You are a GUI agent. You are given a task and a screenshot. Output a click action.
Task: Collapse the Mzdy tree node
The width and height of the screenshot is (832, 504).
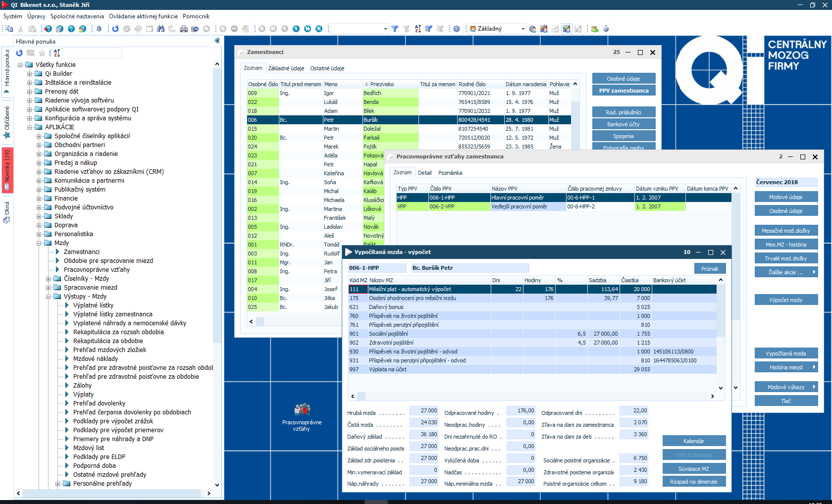point(39,243)
